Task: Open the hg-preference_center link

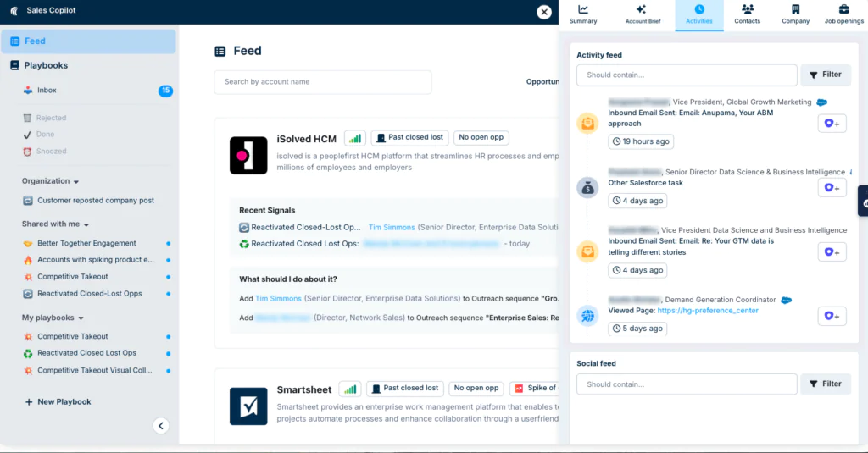Action: pos(708,311)
